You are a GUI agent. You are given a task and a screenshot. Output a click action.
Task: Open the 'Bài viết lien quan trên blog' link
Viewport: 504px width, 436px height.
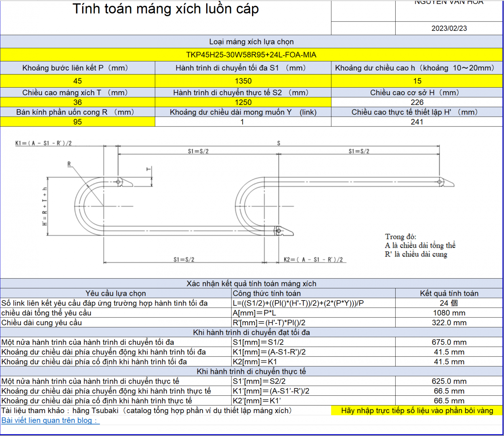tap(50, 420)
